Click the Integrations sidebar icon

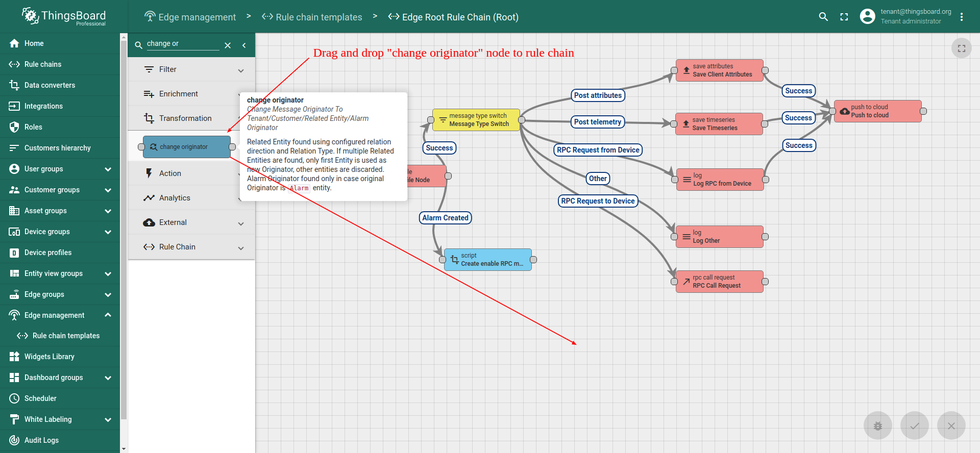[x=14, y=106]
